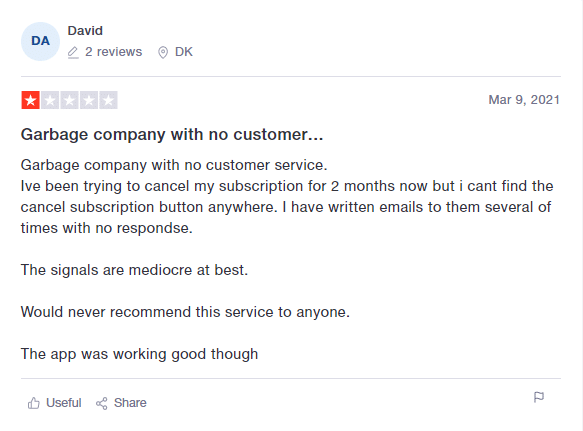Click the DK country label

[184, 52]
